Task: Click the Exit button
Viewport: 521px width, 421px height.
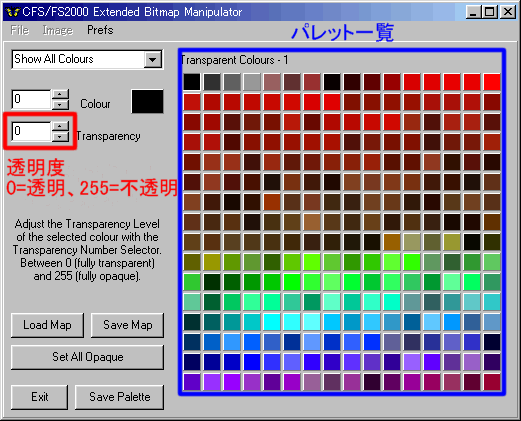Action: (40, 397)
